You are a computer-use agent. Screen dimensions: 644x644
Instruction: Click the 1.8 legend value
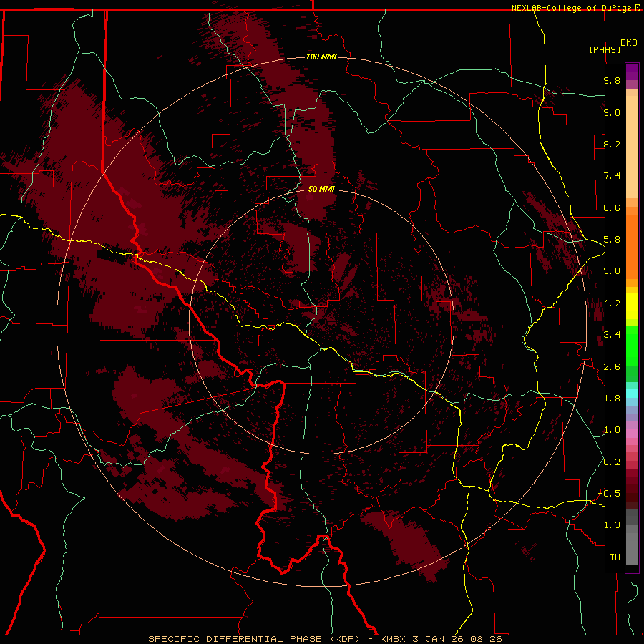point(612,399)
